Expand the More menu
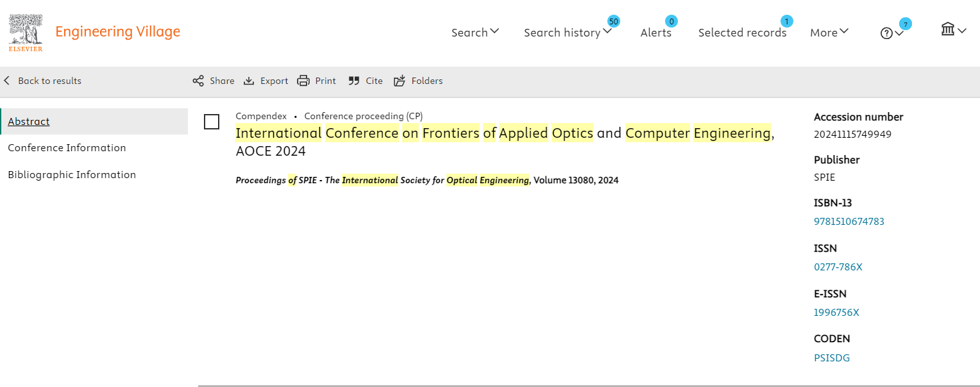Screen dimensions: 980x387 (829, 33)
